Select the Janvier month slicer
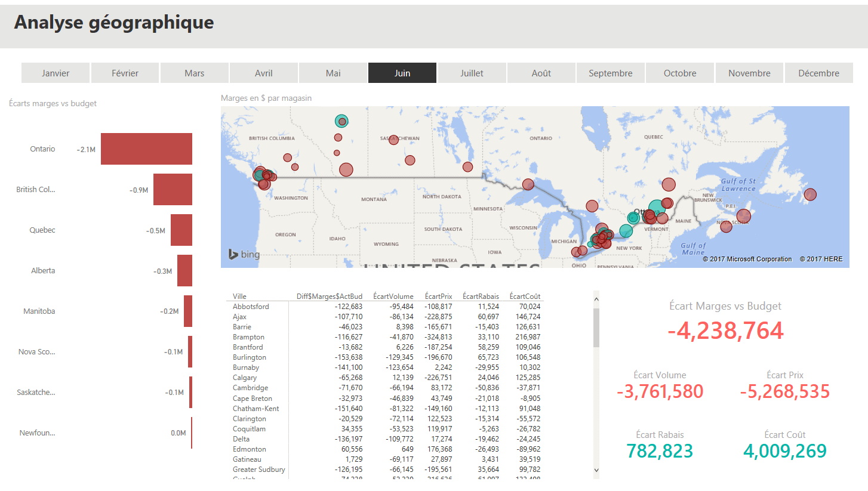 [56, 73]
